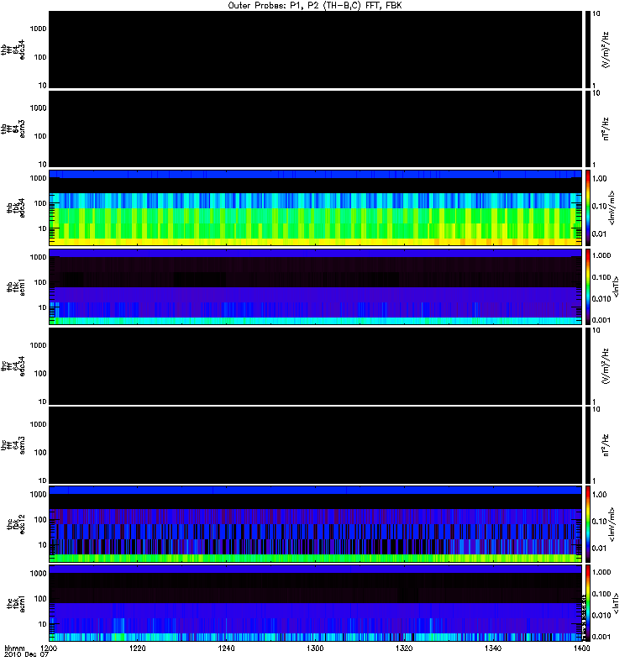Click the 'thc fbk edc12' y-axis label
The image size is (630, 672).
(x=16, y=523)
